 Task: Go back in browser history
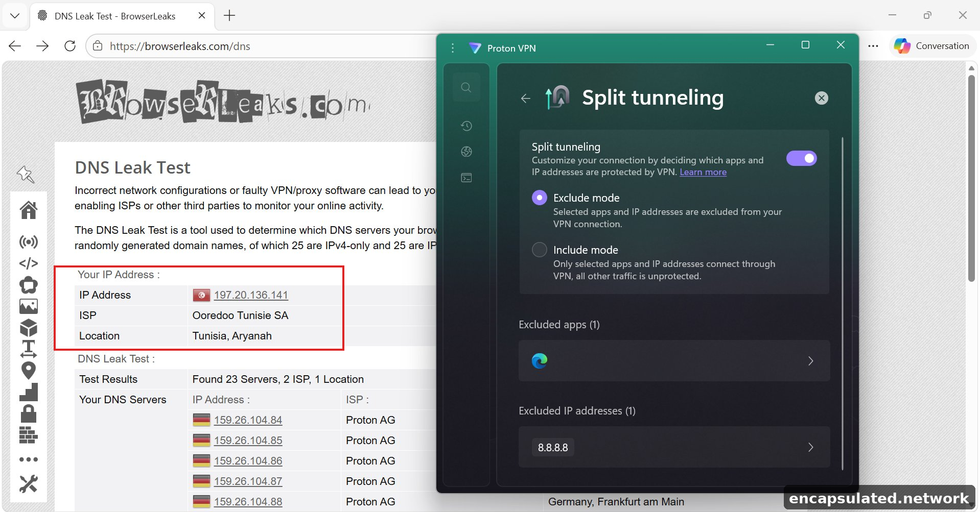pyautogui.click(x=15, y=46)
